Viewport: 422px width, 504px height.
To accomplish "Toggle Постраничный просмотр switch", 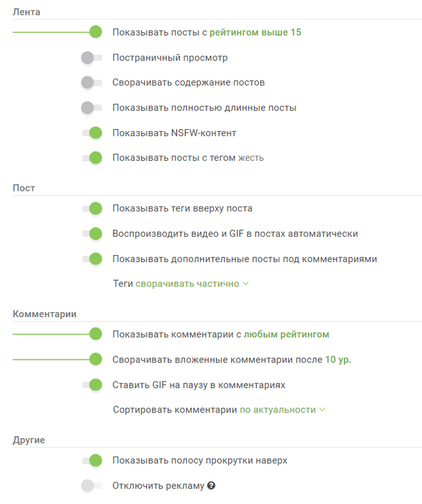I will [92, 58].
